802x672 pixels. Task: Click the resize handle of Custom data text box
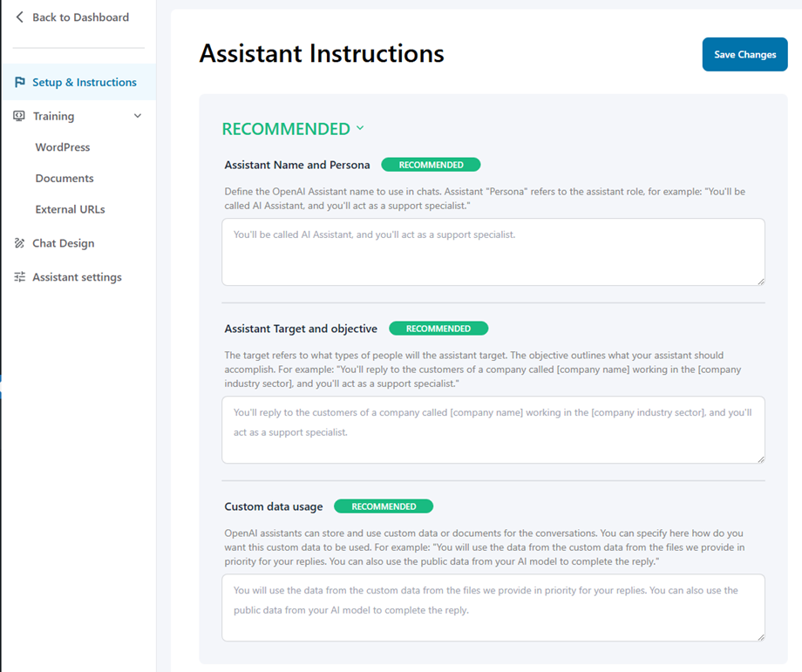[760, 636]
